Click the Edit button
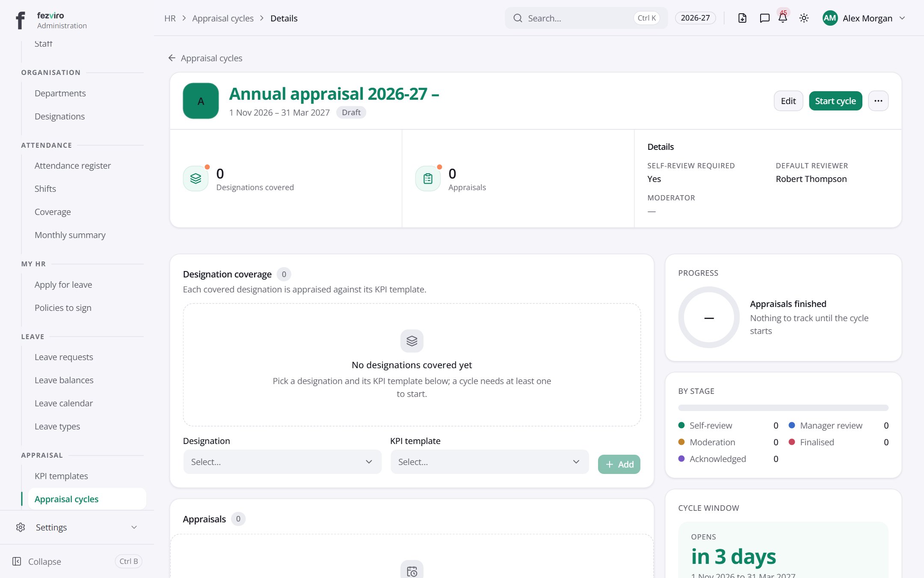 [x=788, y=101]
